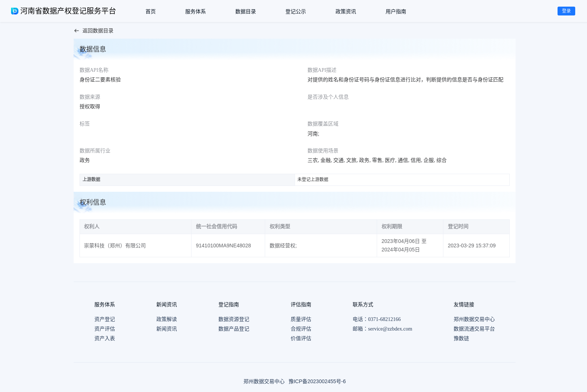Viewport: 587px width, 392px height.
Task: Click the 权利期限 column header
Action: (x=410, y=227)
